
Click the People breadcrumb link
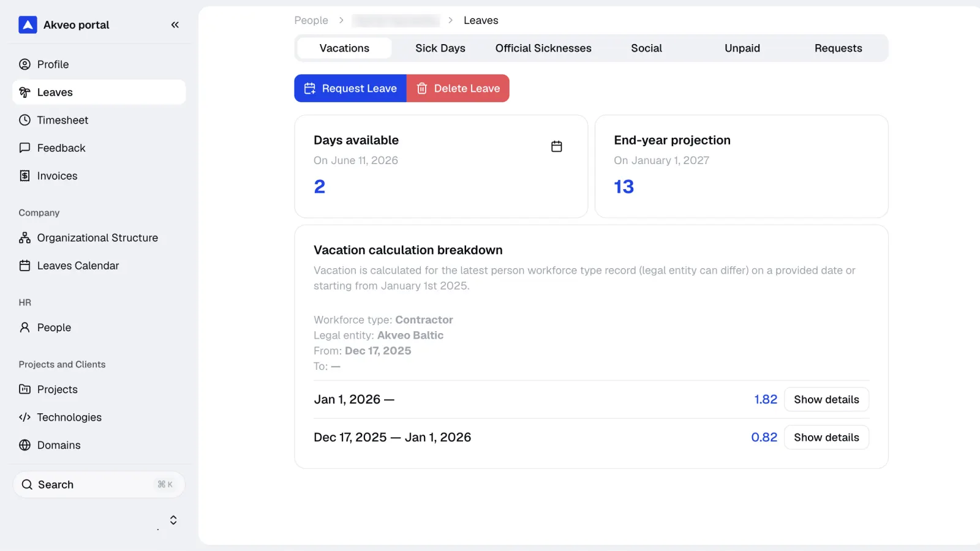coord(311,20)
